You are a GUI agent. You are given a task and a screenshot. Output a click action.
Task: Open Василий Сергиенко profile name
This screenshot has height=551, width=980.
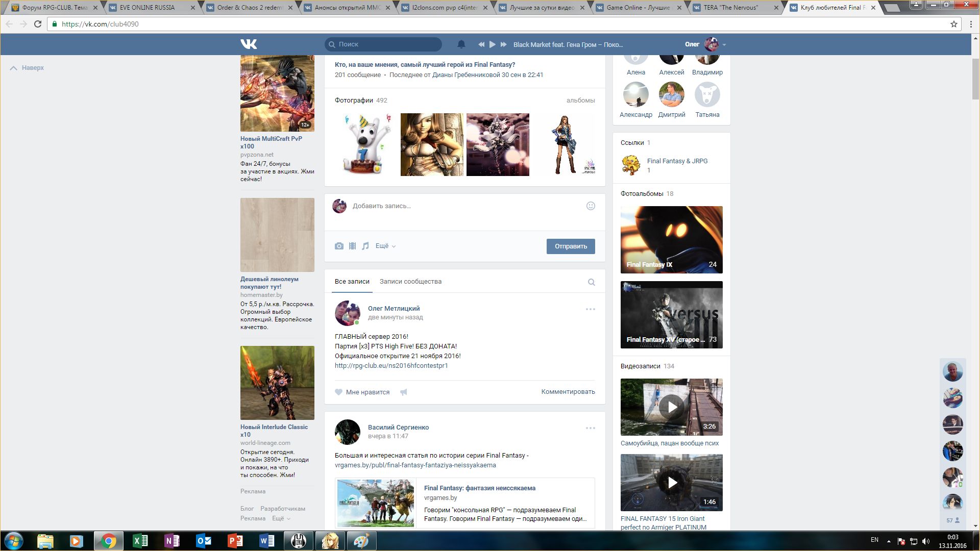pos(398,428)
